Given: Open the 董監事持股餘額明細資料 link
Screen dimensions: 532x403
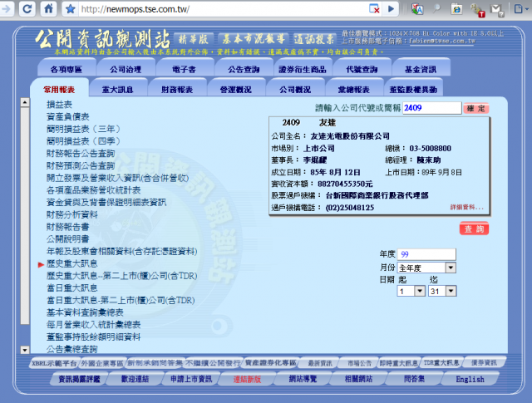Looking at the screenshot, I should tap(94, 337).
